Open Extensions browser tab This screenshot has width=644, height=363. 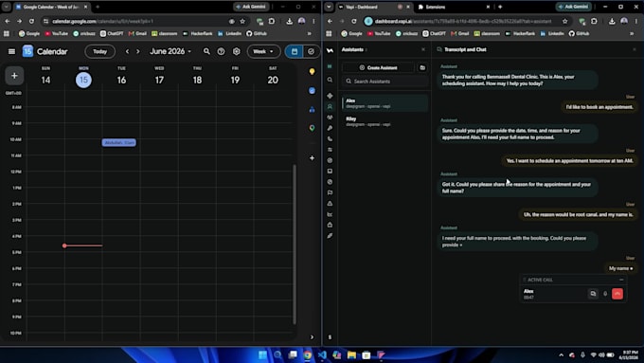[454, 7]
